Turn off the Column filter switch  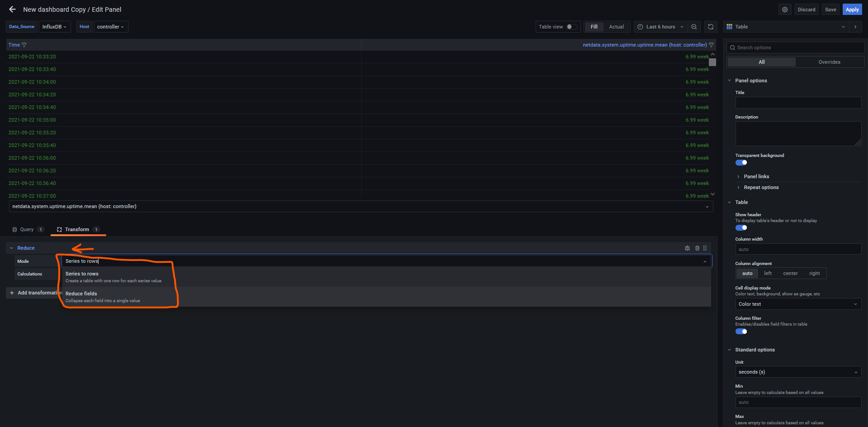[x=741, y=332]
